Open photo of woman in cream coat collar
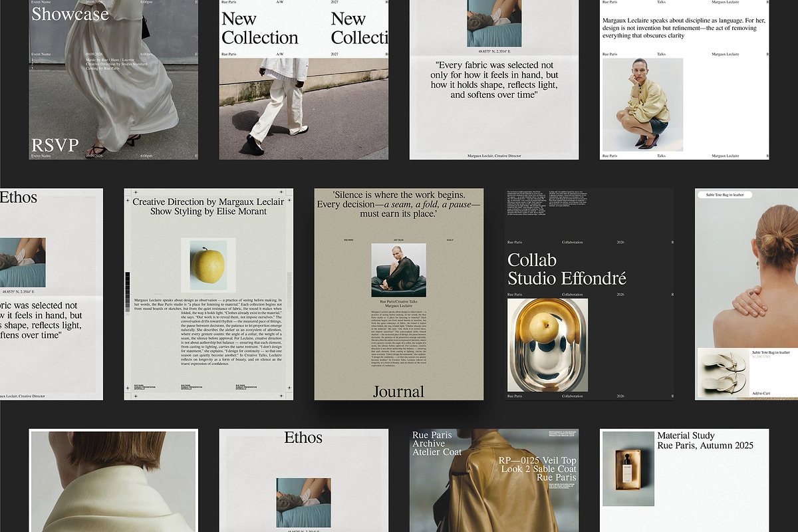The image size is (798, 532). [114, 481]
